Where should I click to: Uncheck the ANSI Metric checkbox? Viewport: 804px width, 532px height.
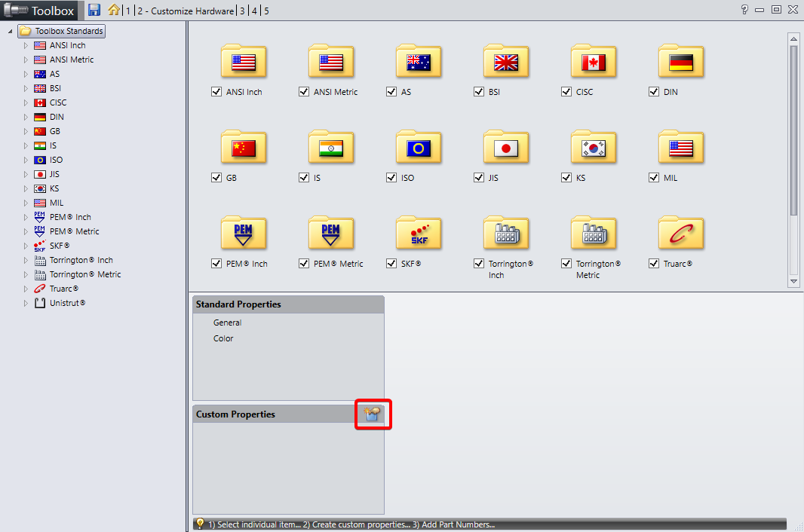[304, 91]
